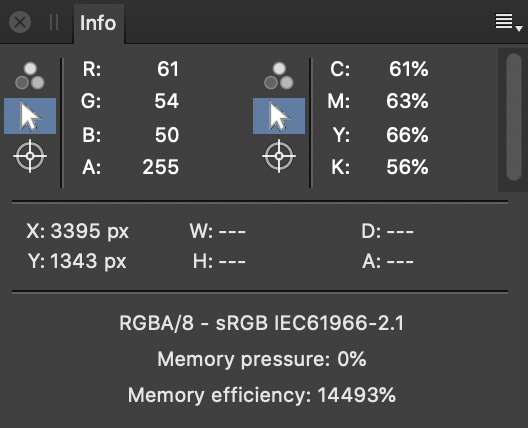The width and height of the screenshot is (528, 428).
Task: Click the K value 56%
Action: click(x=407, y=167)
